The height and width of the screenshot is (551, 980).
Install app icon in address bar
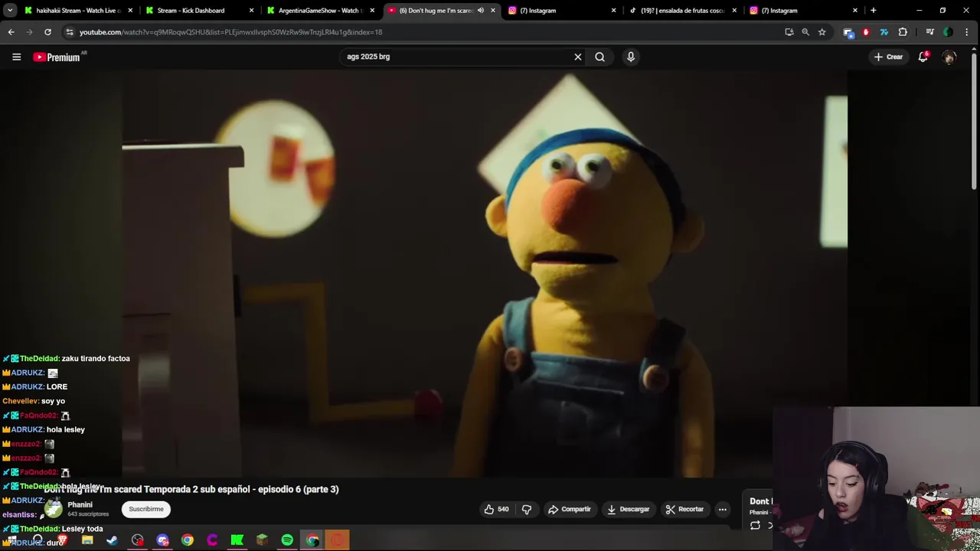[x=789, y=32]
